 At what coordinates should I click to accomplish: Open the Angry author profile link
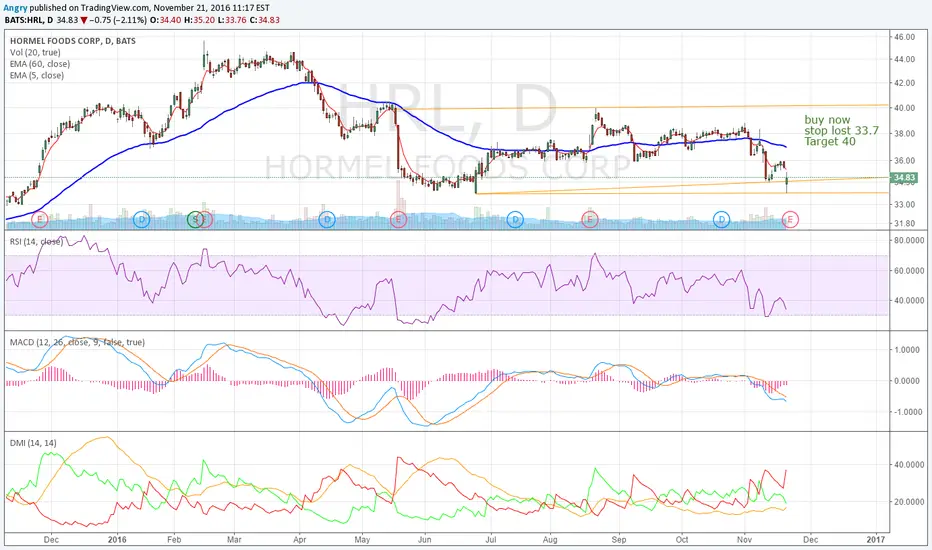(15, 8)
